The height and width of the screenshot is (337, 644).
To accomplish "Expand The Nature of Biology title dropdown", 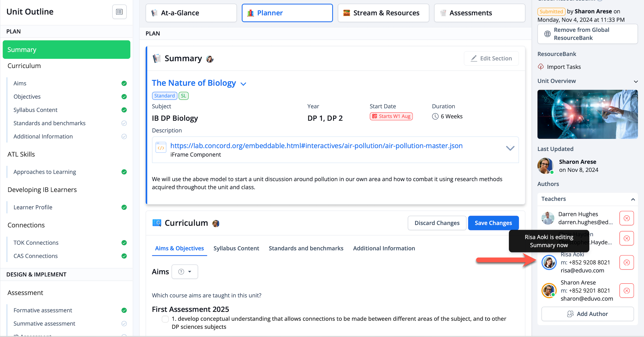I will tap(243, 84).
